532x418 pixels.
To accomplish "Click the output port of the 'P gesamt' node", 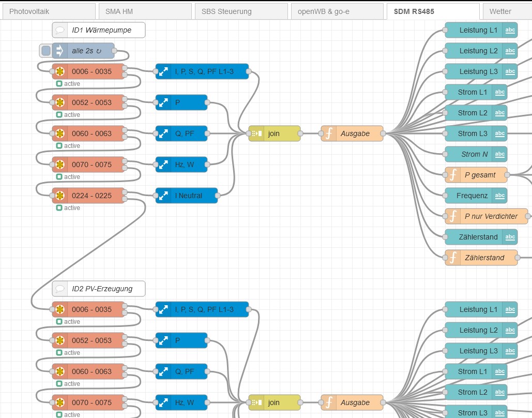I will [507, 175].
